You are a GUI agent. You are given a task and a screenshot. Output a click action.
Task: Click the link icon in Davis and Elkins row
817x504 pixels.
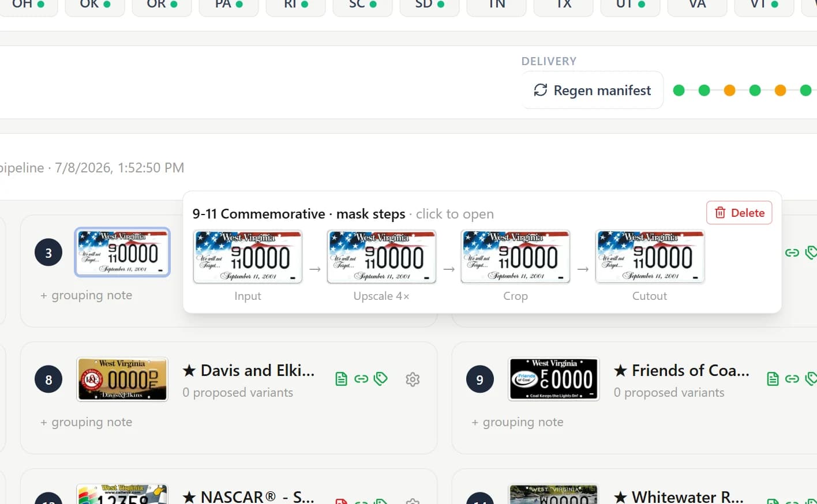tap(361, 379)
